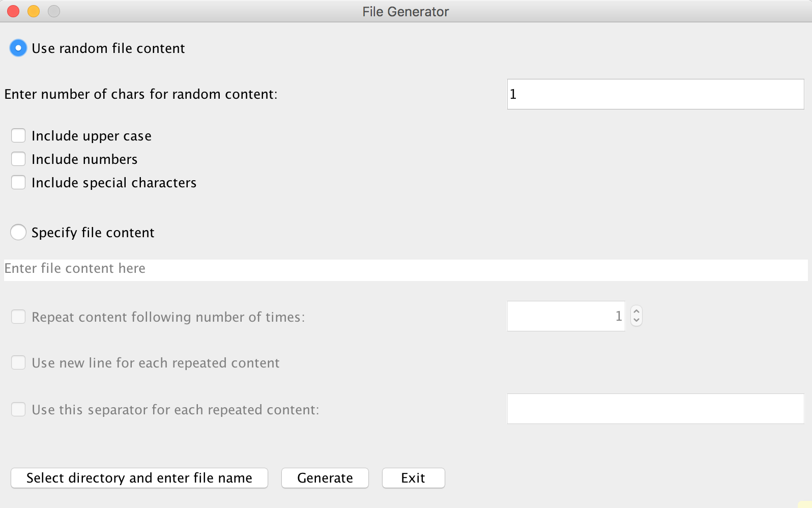Screen dimensions: 812x508
Task: Enable new line for each repeated content
Action: click(18, 362)
